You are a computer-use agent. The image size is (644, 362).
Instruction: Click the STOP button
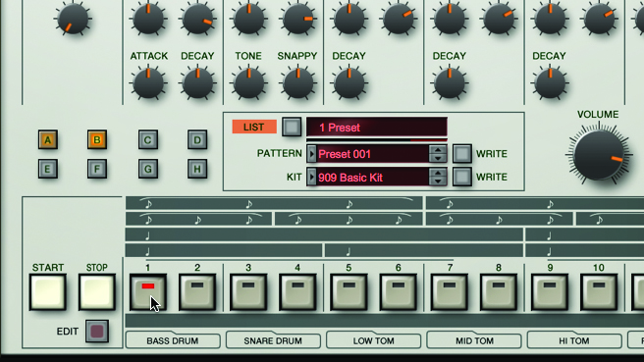click(x=97, y=292)
